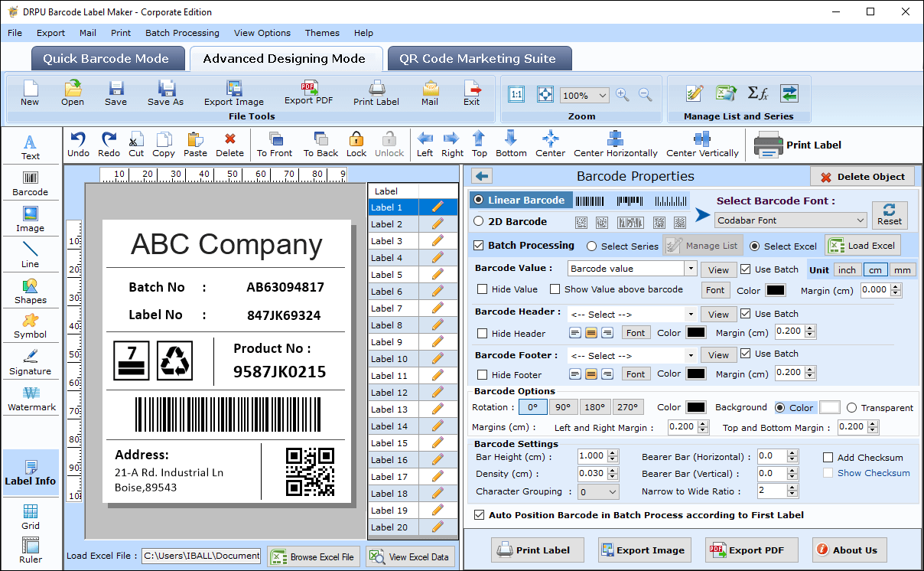The height and width of the screenshot is (571, 924).
Task: Click pencil edit icon for Label 5
Action: coord(438,274)
